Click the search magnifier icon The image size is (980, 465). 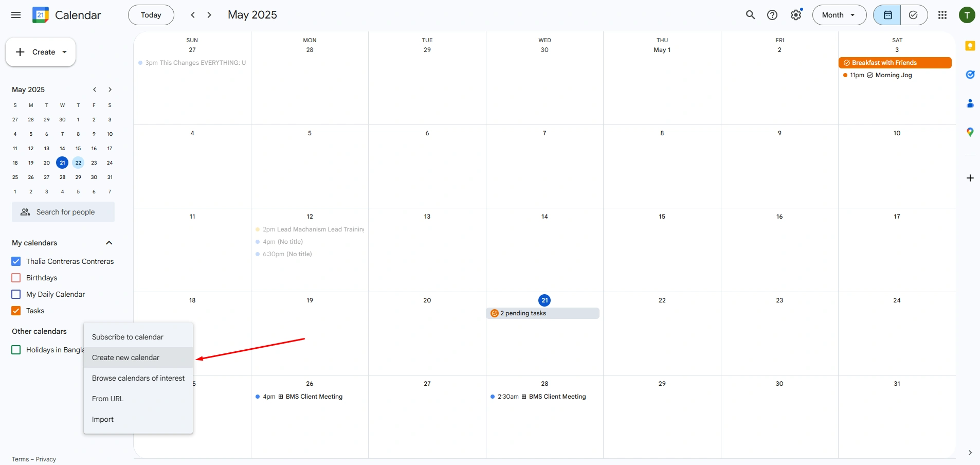(x=750, y=15)
